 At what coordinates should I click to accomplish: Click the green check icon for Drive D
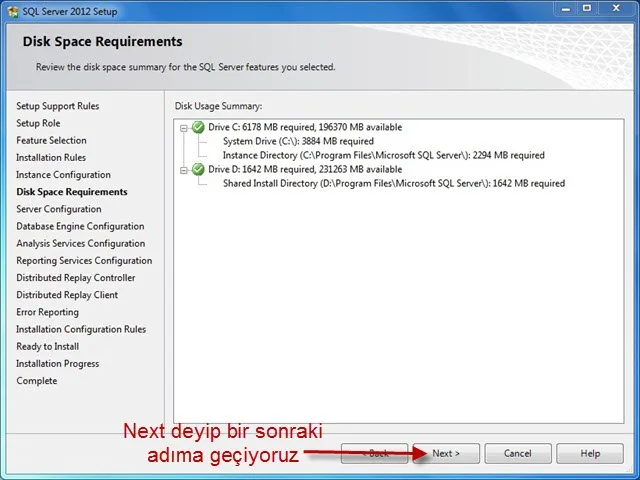click(198, 169)
